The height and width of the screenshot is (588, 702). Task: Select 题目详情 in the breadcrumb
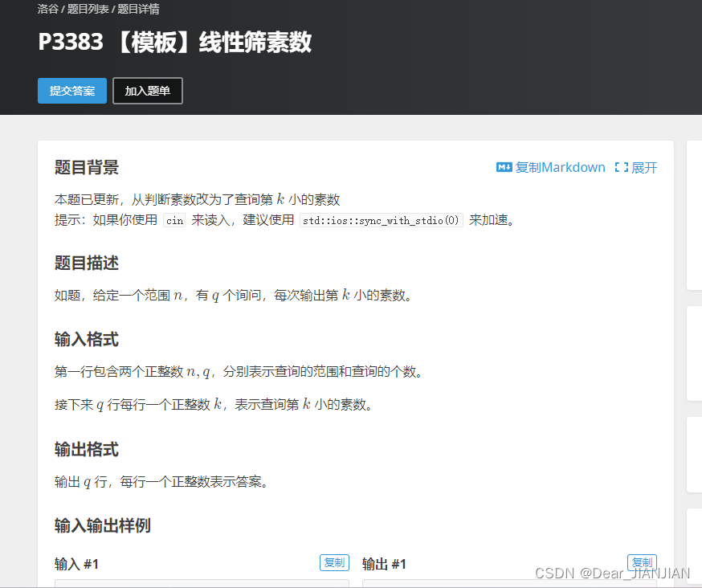click(x=138, y=9)
